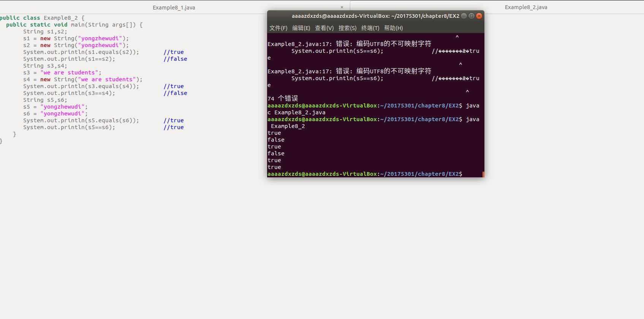Click the first 'false' output in the terminal
This screenshot has width=644, height=319.
tap(276, 140)
